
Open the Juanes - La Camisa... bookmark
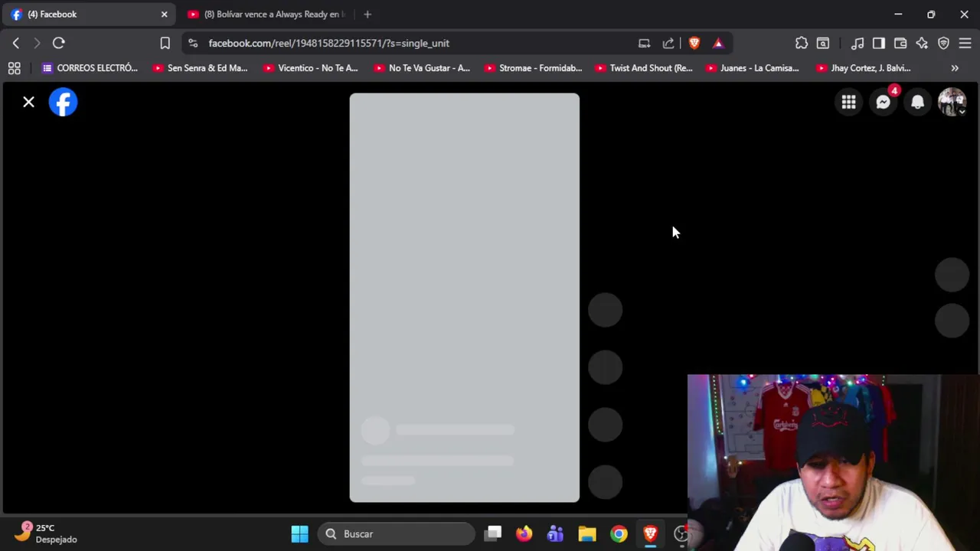(752, 68)
